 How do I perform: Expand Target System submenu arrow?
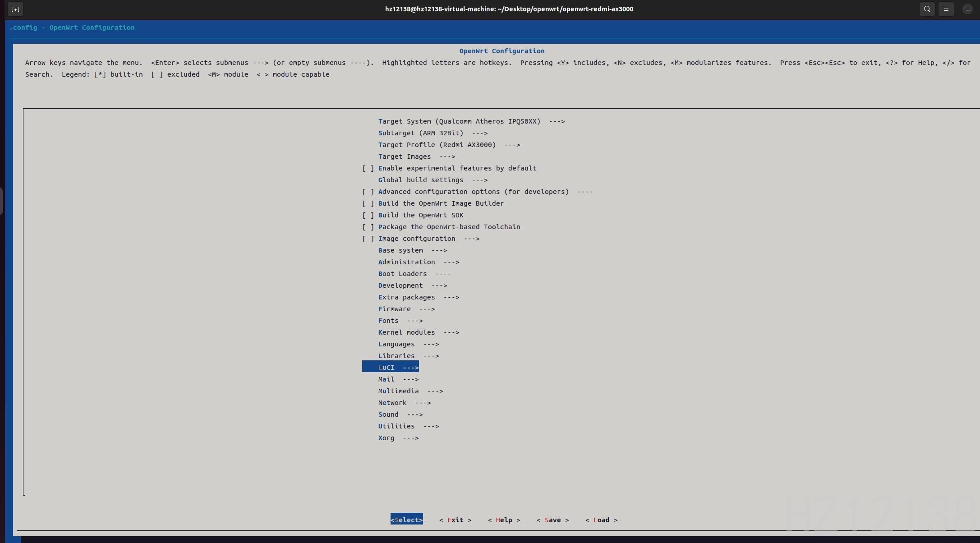(x=557, y=121)
